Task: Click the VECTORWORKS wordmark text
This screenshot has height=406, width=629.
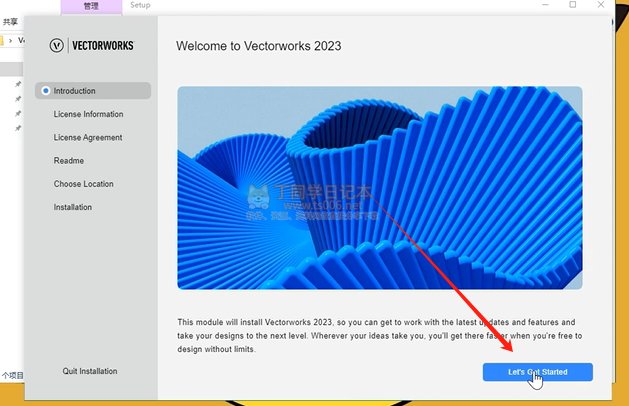Action: click(x=103, y=46)
